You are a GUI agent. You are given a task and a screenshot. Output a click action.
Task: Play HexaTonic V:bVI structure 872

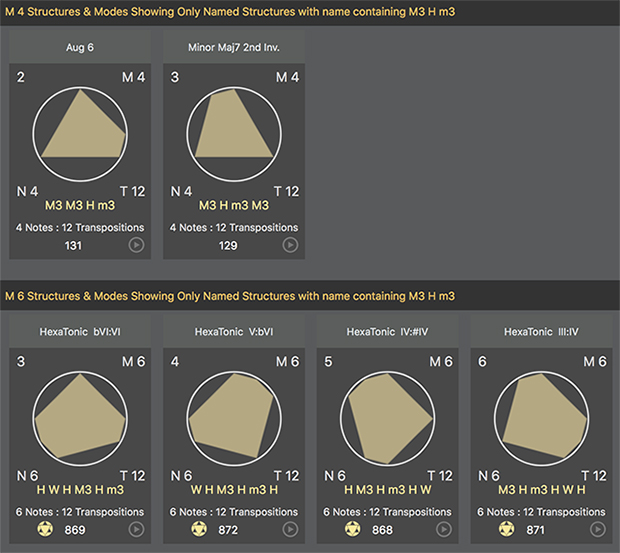(x=290, y=529)
